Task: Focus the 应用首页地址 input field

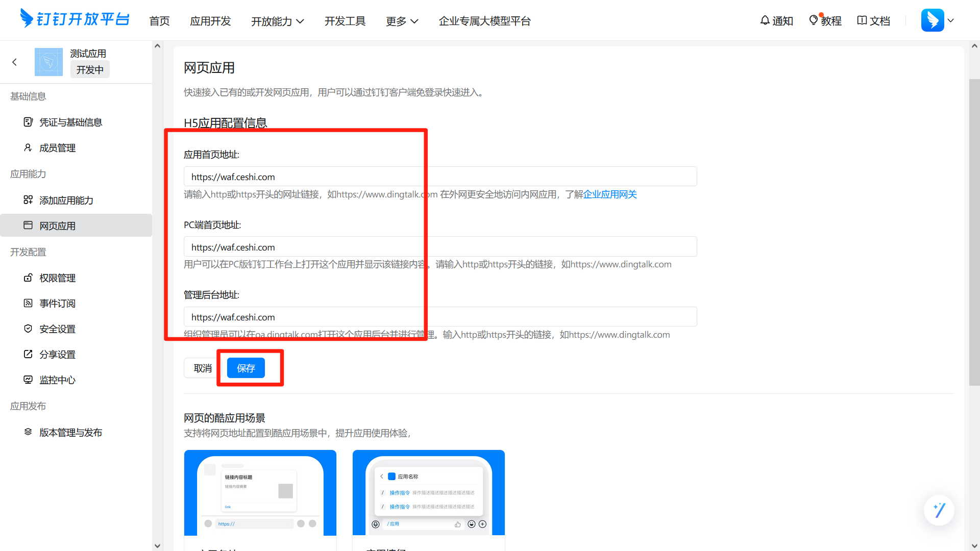Action: (x=440, y=177)
